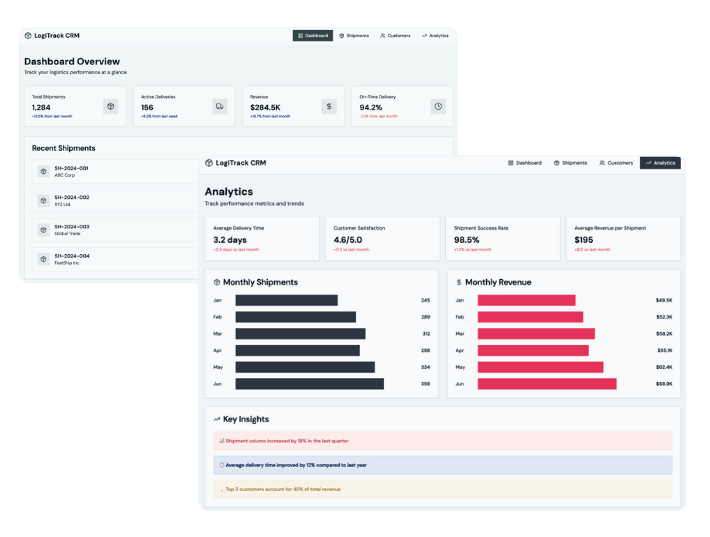Image resolution: width=710 pixels, height=537 pixels.
Task: Click the dollar icon in Revenue card
Action: [x=329, y=106]
